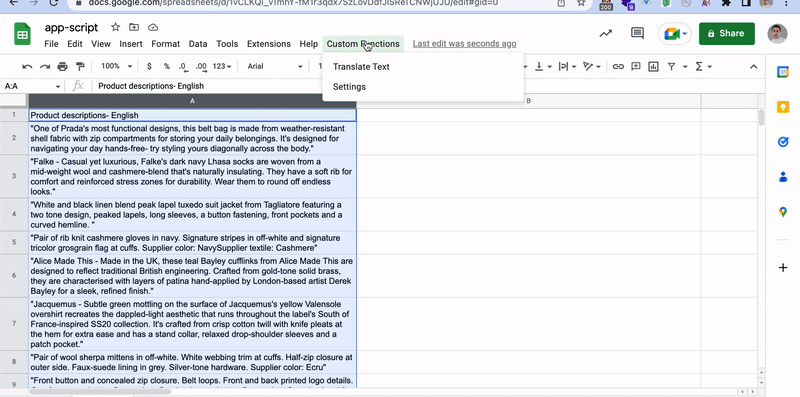The image size is (800, 397).
Task: Select the cell about wool sherpa mittens
Action: pos(192,362)
